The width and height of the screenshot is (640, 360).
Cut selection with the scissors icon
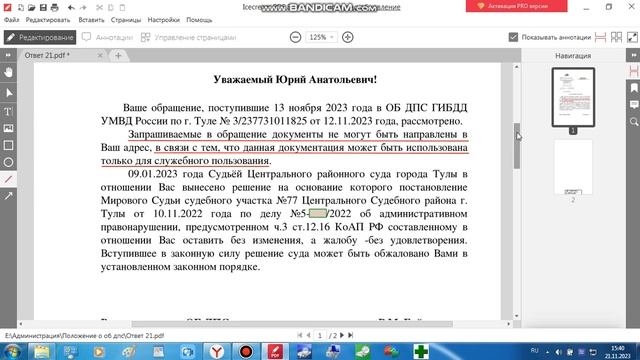(x=100, y=7)
